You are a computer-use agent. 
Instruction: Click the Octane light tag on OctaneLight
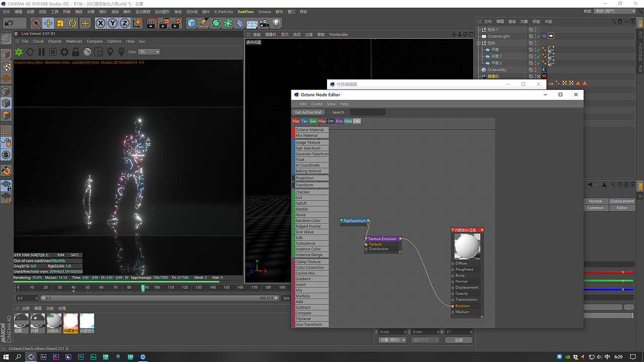point(551,36)
